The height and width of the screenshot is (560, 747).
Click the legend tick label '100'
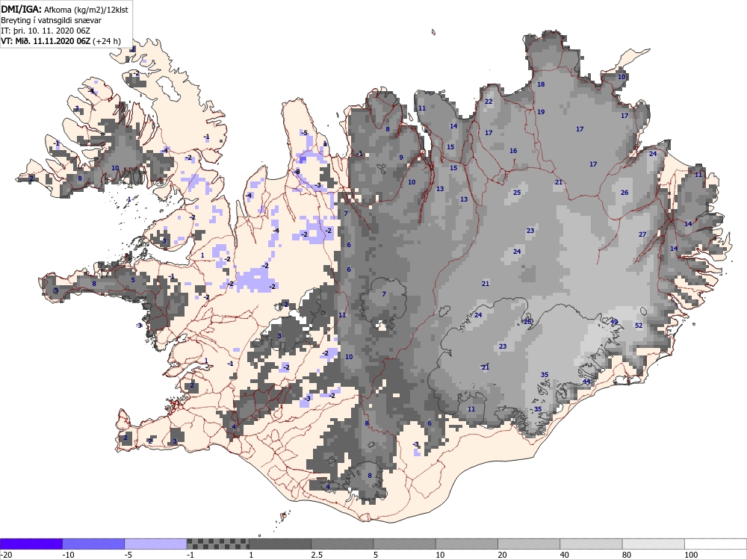[x=691, y=556]
